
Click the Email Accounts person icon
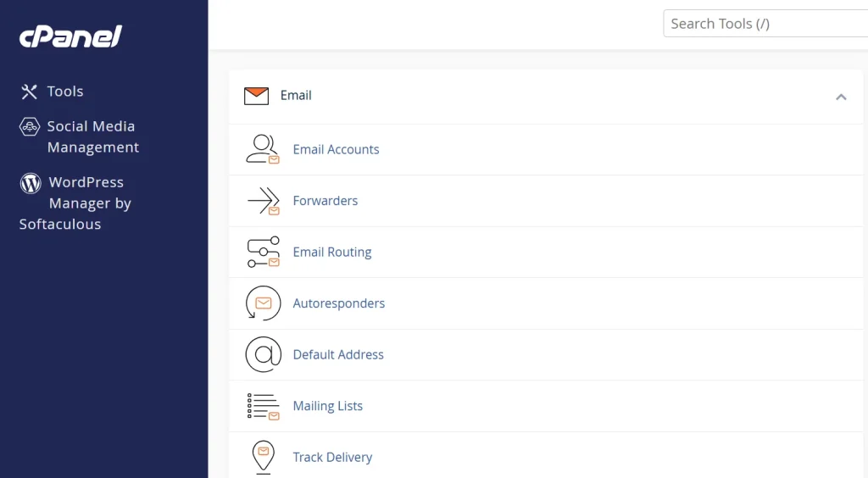tap(263, 149)
